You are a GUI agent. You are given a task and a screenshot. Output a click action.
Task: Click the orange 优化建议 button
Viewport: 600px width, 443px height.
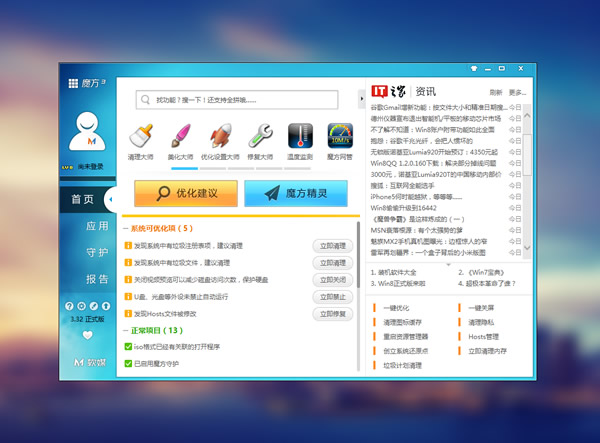[x=186, y=194]
